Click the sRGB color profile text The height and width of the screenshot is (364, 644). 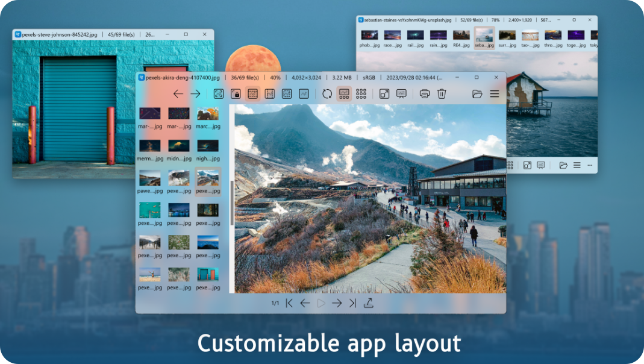coord(369,78)
